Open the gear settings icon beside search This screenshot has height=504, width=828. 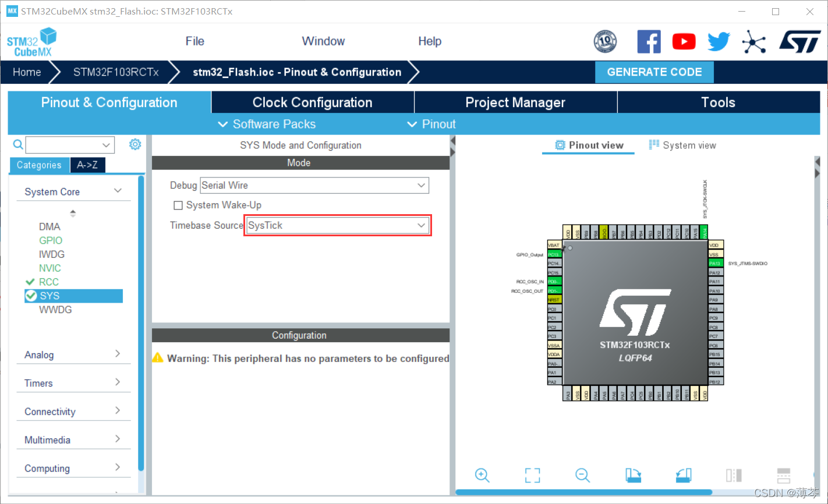point(135,144)
